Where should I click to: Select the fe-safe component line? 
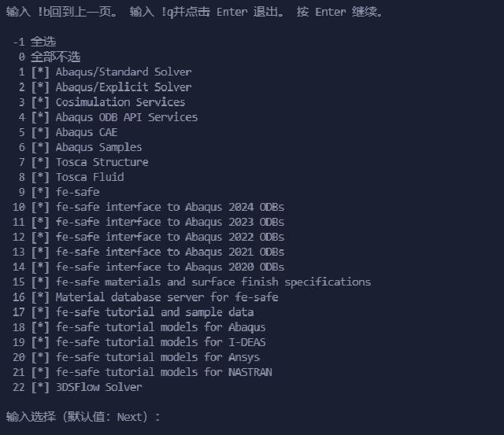point(77,192)
